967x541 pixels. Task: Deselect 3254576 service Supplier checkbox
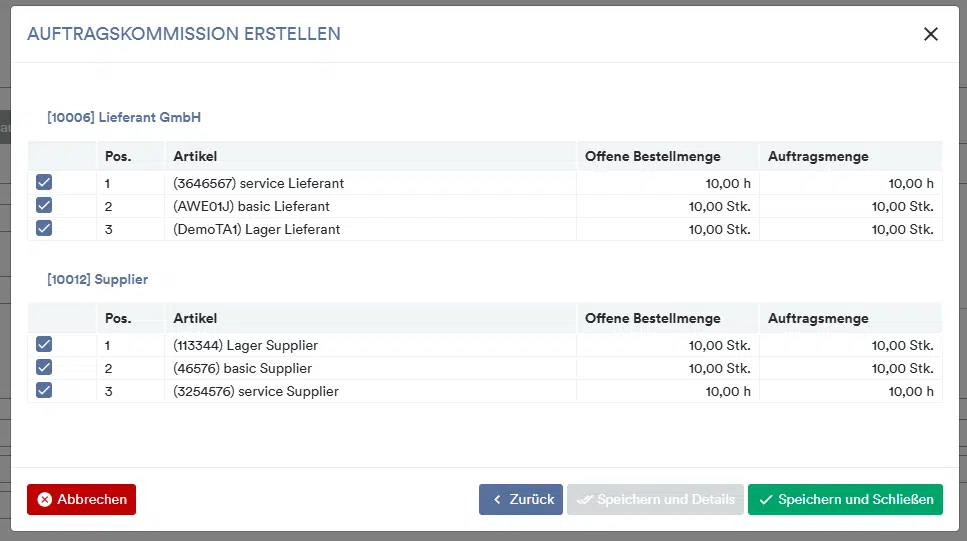[x=44, y=391]
